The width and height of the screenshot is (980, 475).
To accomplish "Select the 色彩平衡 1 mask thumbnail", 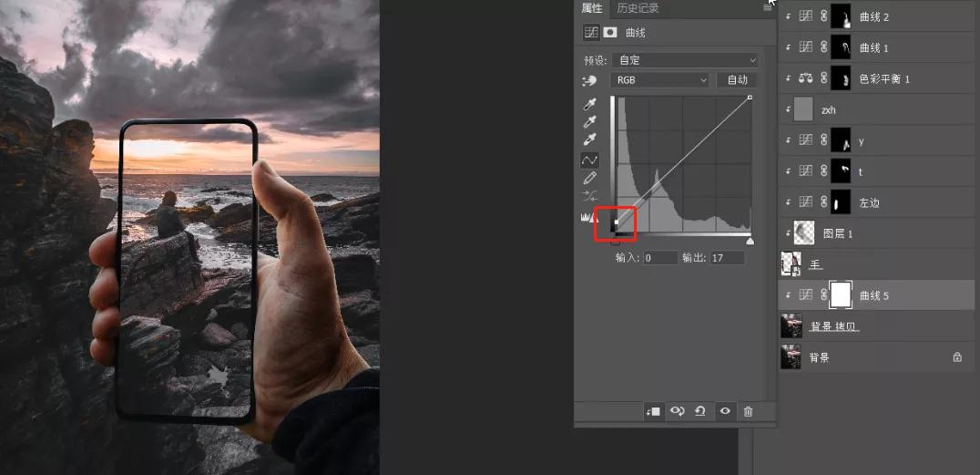I will pyautogui.click(x=842, y=78).
